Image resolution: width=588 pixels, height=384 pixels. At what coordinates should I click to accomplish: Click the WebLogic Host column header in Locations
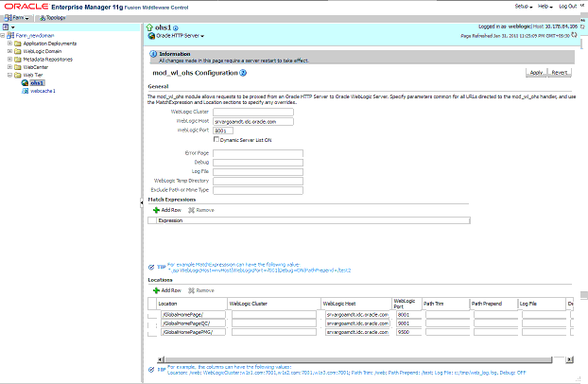pyautogui.click(x=356, y=304)
